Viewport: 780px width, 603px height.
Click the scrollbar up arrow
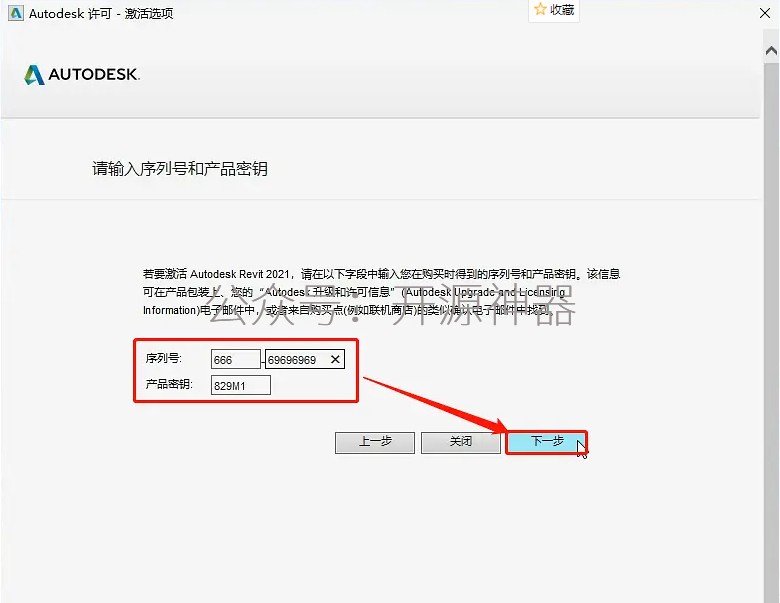tap(771, 51)
